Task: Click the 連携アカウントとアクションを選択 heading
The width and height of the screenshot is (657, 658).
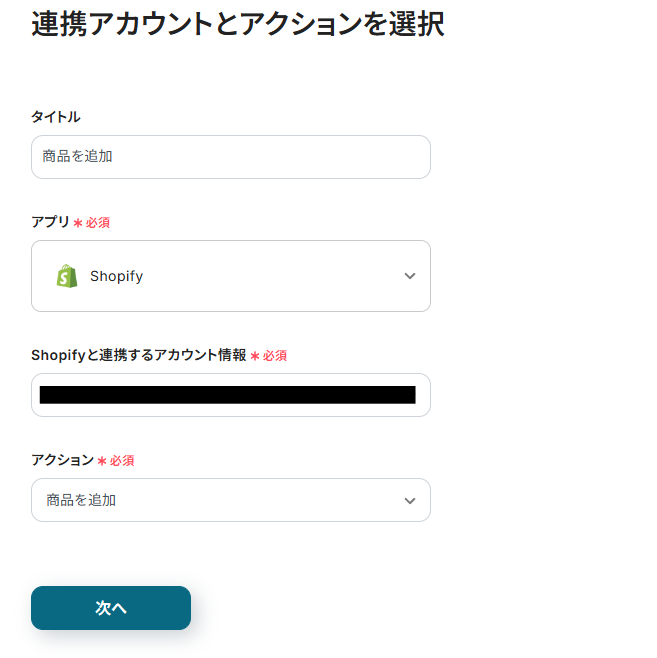Action: pyautogui.click(x=238, y=24)
